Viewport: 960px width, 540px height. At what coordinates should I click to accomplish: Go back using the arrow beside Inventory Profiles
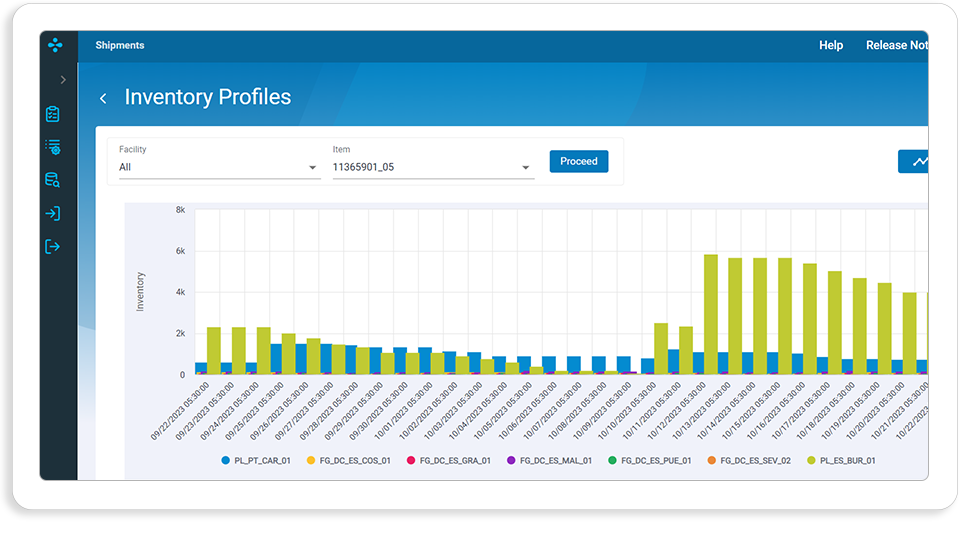coord(103,98)
